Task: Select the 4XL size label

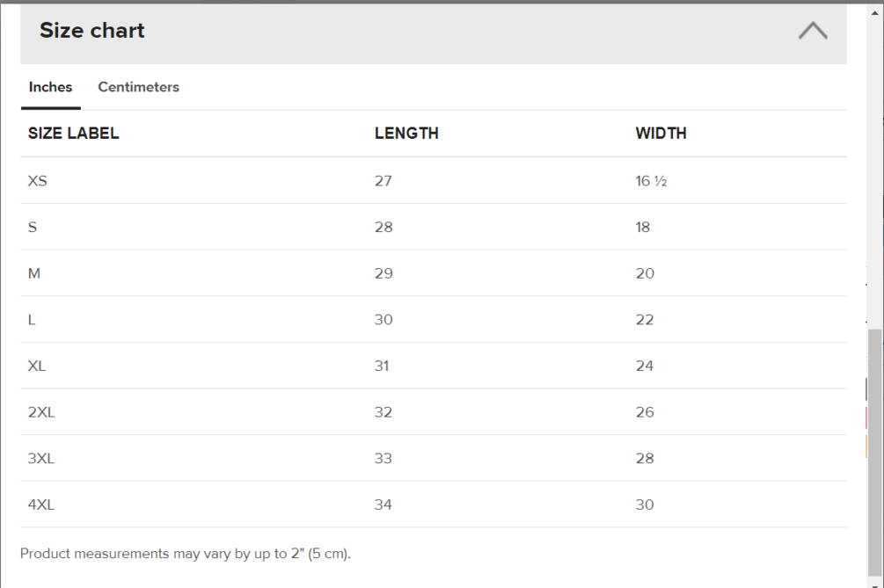Action: (x=41, y=505)
